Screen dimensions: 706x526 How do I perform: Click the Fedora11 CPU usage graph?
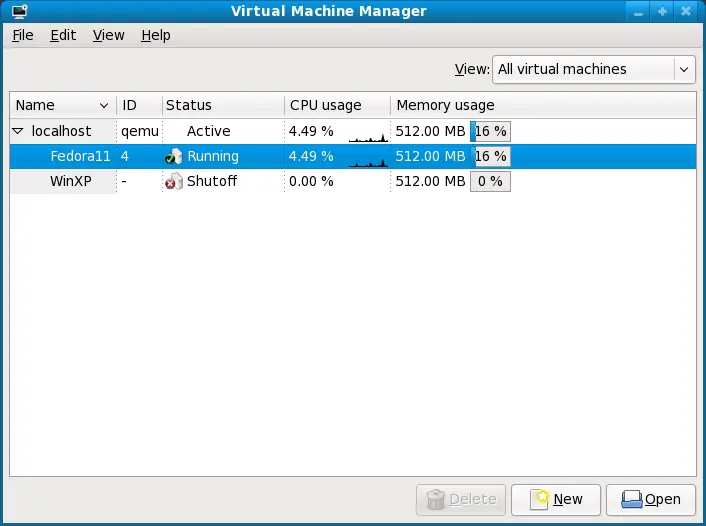click(367, 157)
